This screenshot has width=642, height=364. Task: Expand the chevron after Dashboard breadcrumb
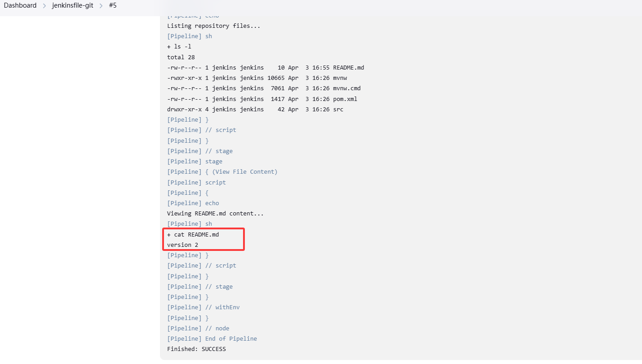(x=44, y=6)
